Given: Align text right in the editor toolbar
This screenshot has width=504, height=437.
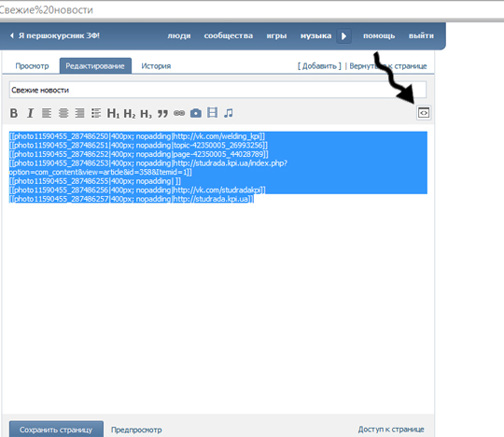Looking at the screenshot, I should [x=79, y=113].
